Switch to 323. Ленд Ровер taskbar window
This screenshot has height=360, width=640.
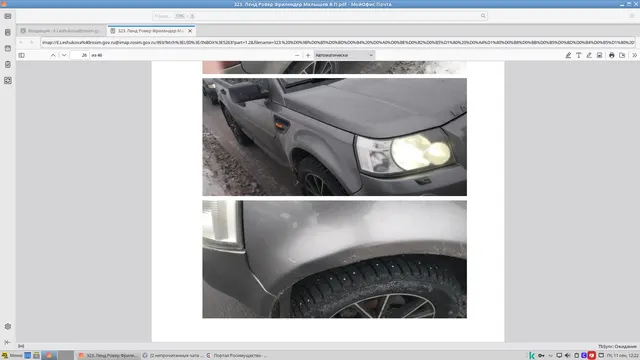pyautogui.click(x=109, y=356)
